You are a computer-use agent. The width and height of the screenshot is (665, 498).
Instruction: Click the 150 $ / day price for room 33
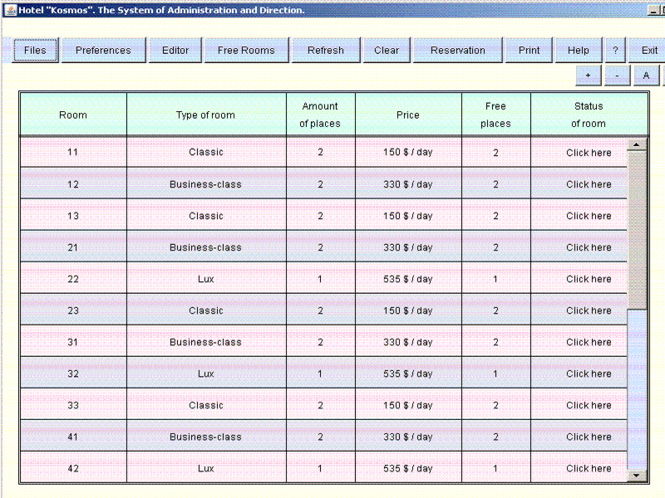(408, 405)
